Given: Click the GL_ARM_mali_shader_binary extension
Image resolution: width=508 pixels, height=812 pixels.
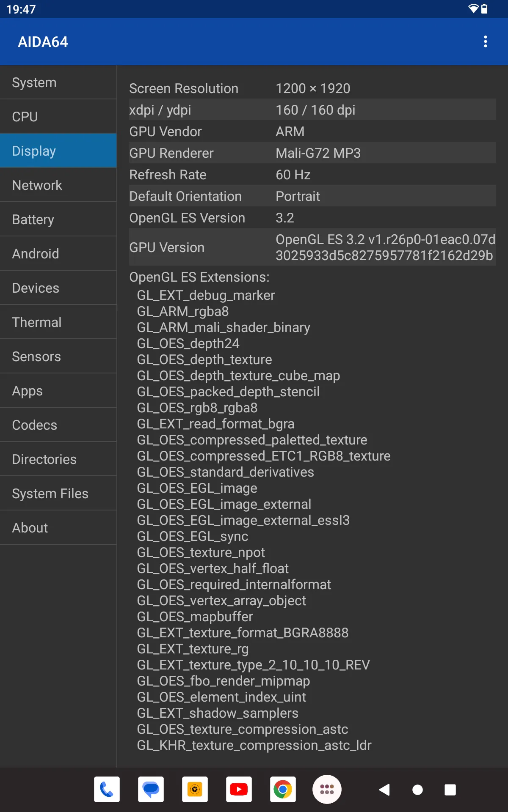Looking at the screenshot, I should [x=224, y=327].
